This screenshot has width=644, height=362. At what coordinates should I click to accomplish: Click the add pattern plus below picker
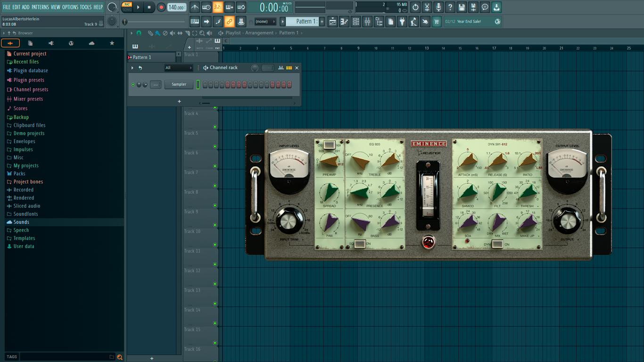[152, 359]
